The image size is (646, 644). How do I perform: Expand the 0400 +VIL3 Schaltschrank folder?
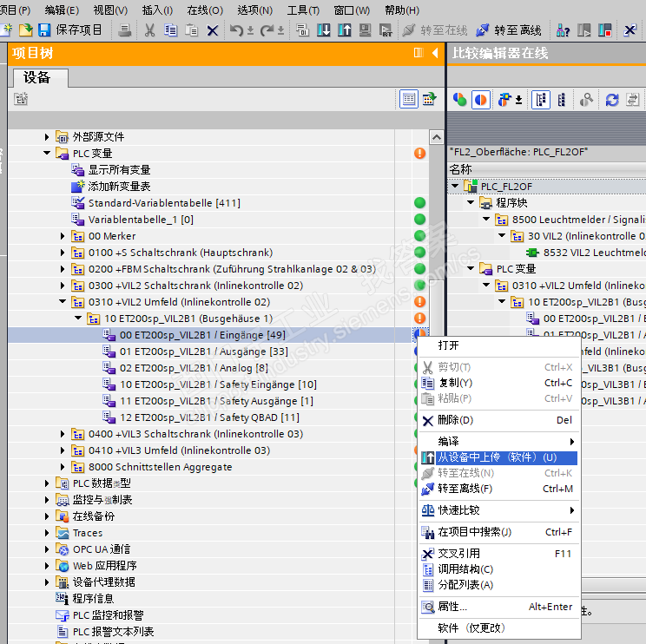[63, 434]
